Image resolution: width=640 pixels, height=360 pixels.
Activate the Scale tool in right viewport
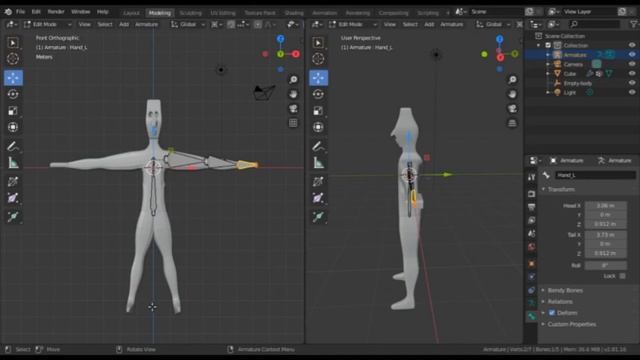click(x=318, y=111)
